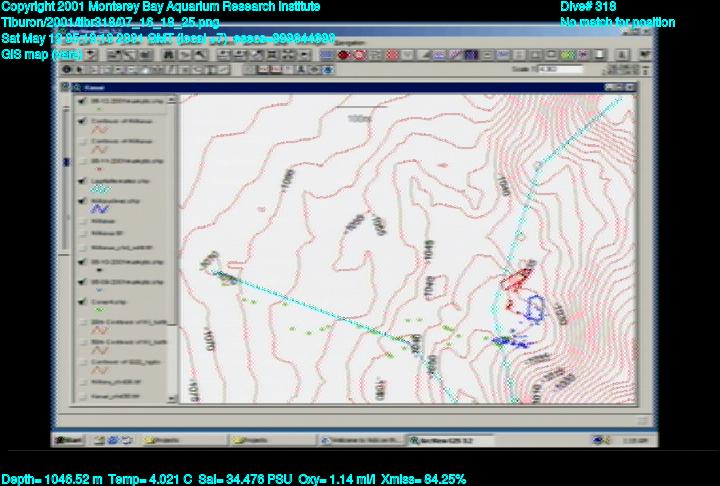Viewport: 720px width, 486px height.
Task: Click the Windows Start button
Action: [68, 439]
